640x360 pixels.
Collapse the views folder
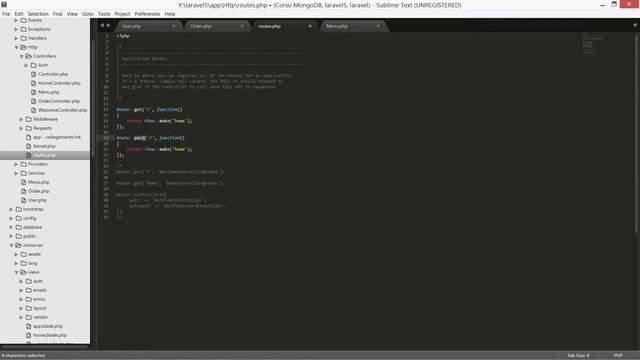[x=16, y=272]
